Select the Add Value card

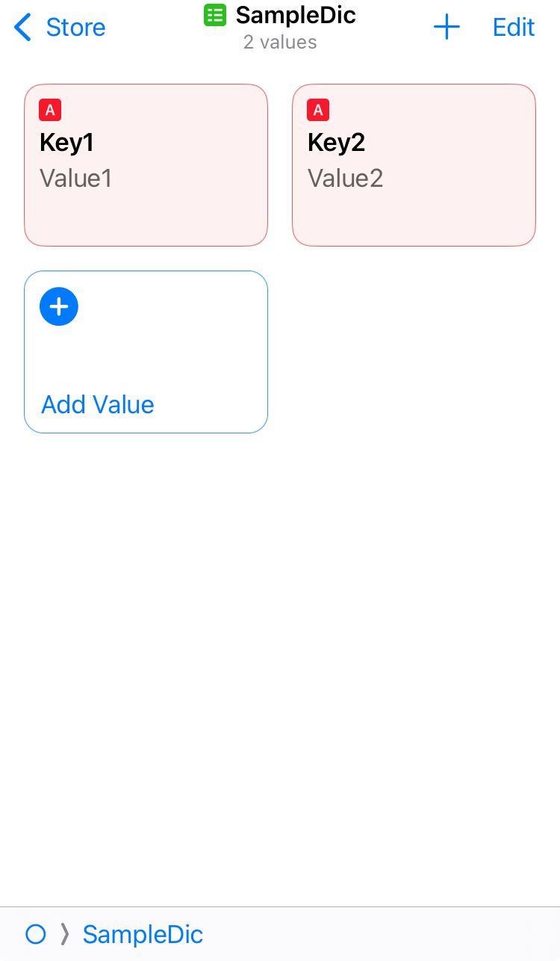[146, 351]
